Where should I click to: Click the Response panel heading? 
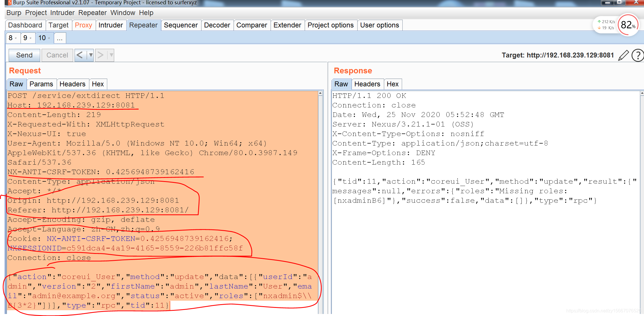point(353,70)
